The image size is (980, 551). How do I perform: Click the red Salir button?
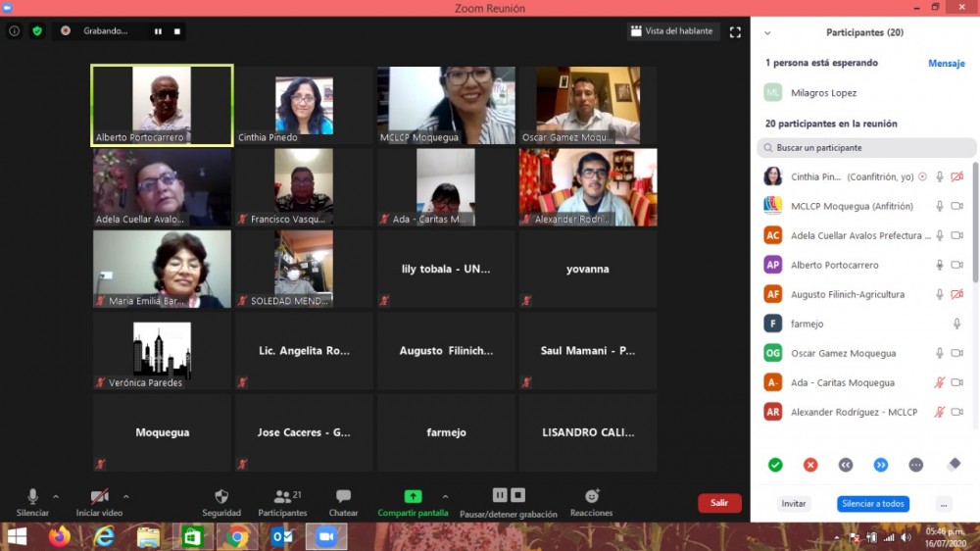click(x=719, y=503)
